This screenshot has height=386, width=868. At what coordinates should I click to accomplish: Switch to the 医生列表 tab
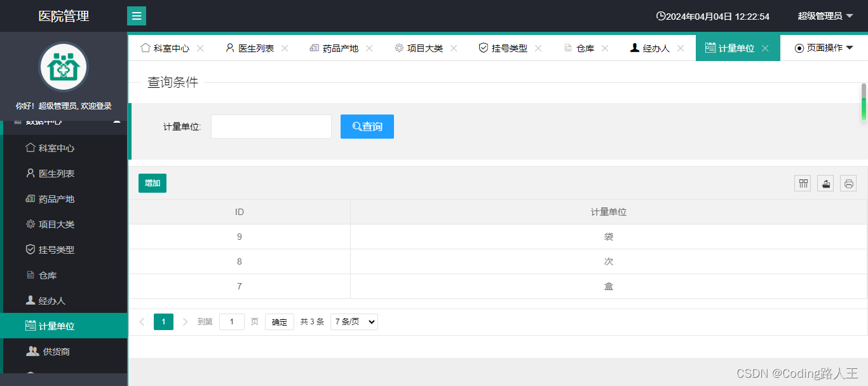tap(250, 48)
